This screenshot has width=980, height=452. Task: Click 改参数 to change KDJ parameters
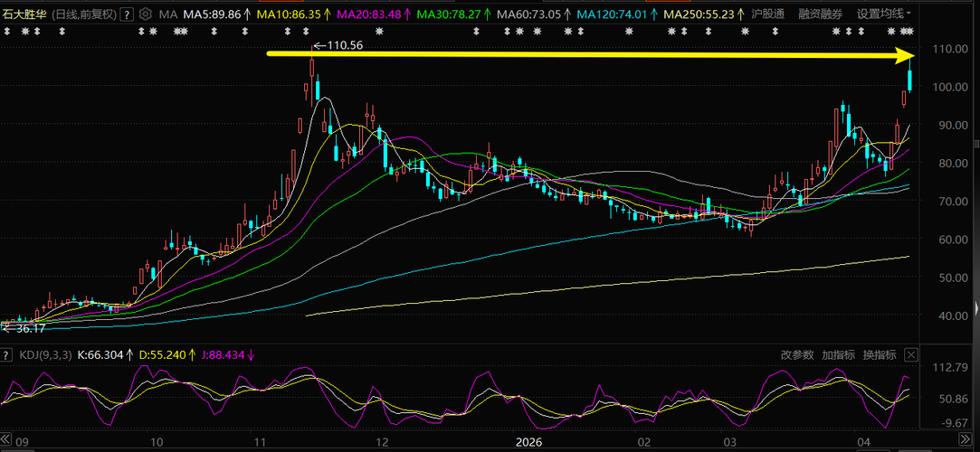click(797, 355)
